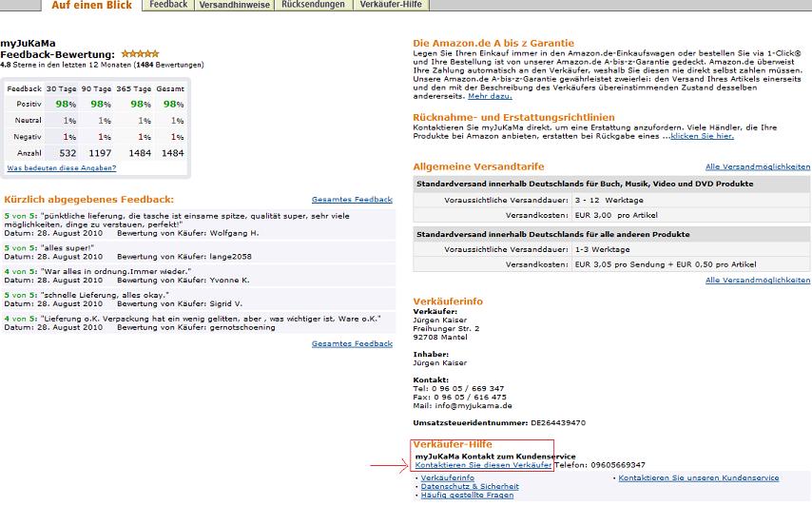Go to the Verkäufer-Hilfe tab

click(392, 5)
